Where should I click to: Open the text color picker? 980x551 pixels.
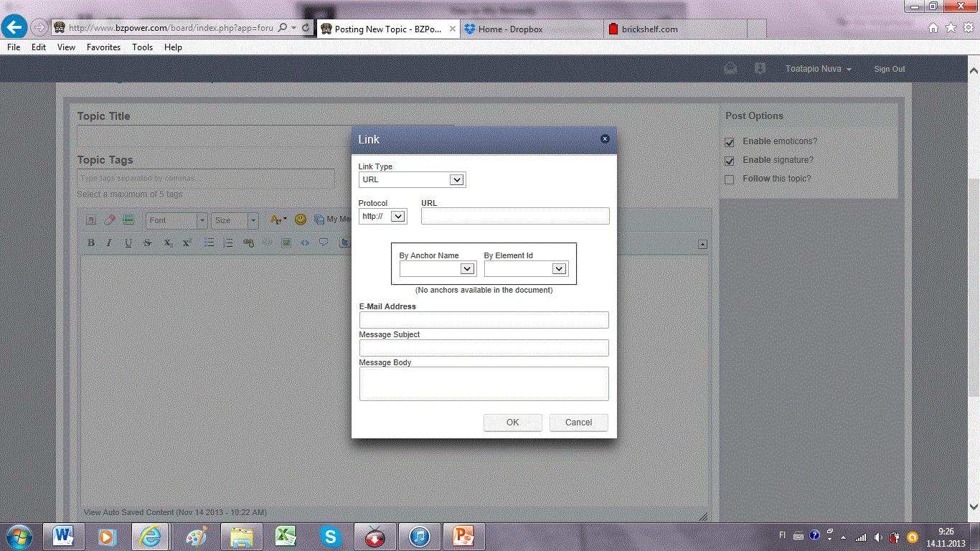(278, 220)
